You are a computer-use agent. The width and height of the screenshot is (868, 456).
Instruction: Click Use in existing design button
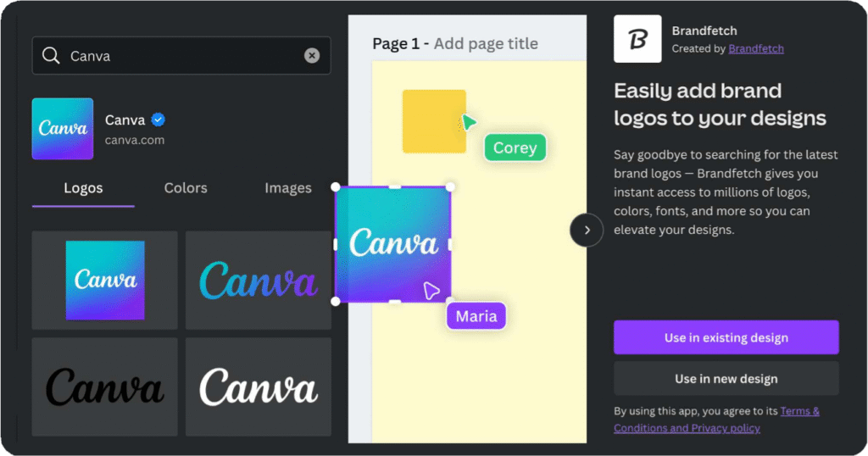tap(726, 337)
